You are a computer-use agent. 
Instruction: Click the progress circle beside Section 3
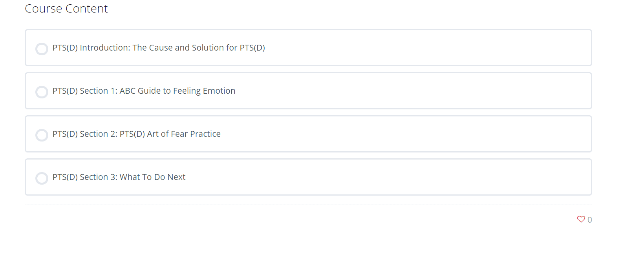(x=42, y=178)
